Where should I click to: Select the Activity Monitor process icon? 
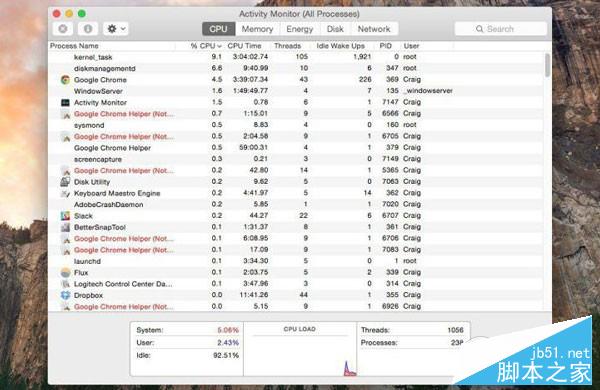point(65,103)
